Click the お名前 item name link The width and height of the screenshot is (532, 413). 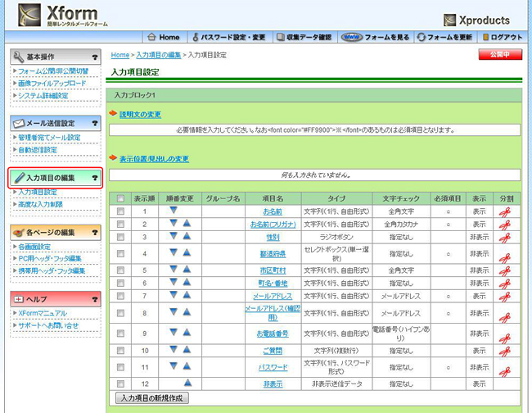pyautogui.click(x=273, y=211)
